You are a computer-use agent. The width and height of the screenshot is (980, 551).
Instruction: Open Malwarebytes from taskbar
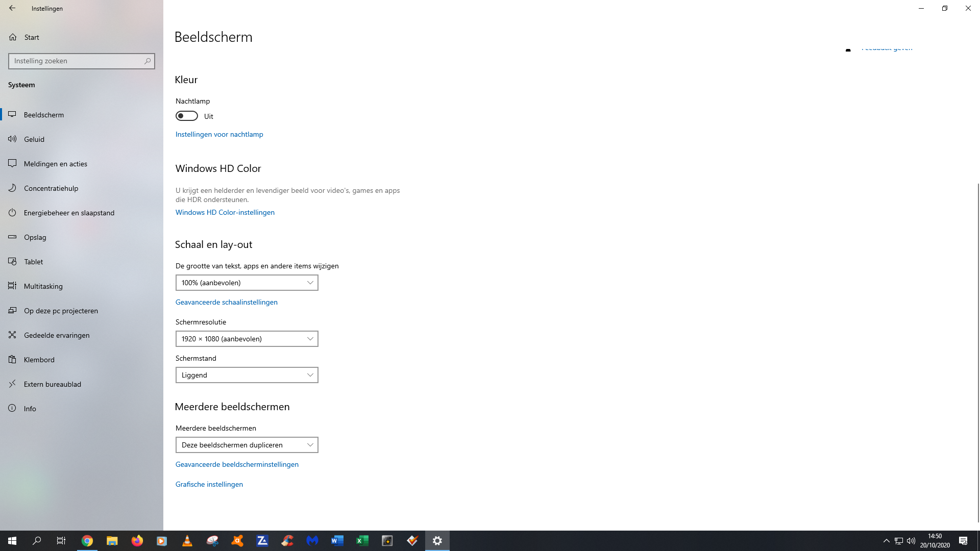(x=312, y=541)
